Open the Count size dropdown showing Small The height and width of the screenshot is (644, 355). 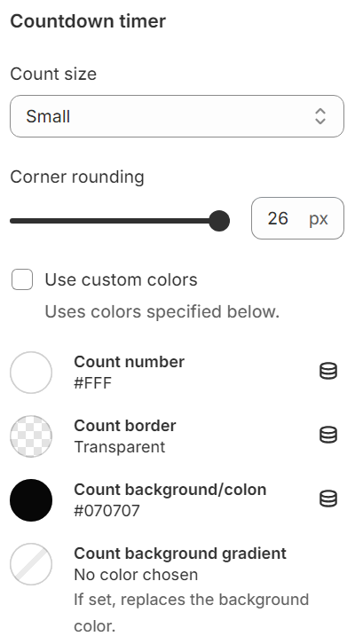coord(177,116)
